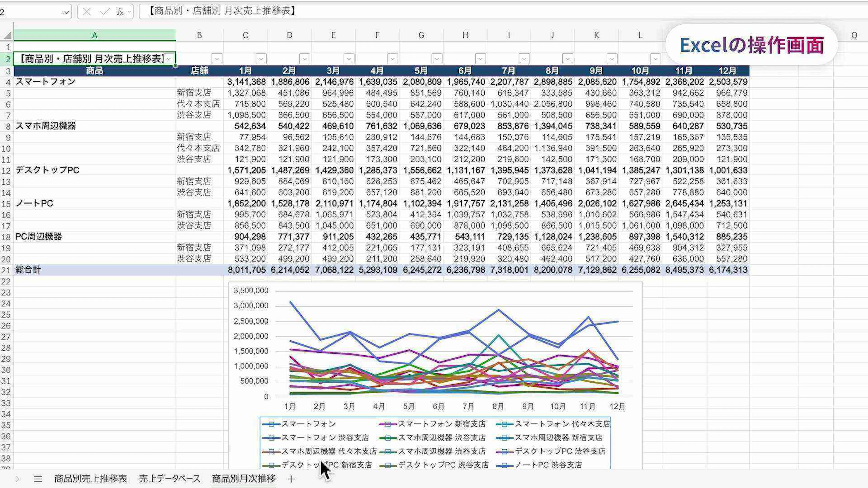The image size is (868, 488).
Task: Open the filter dropdown in column B
Action: click(217, 59)
